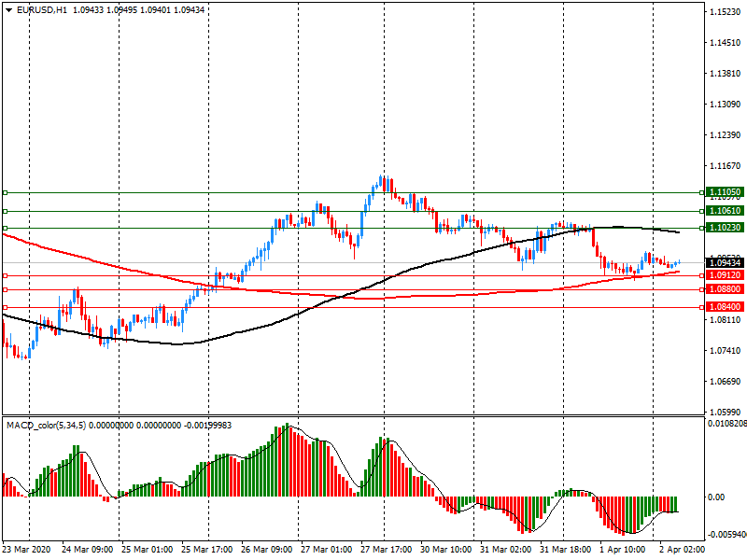
Task: Select the red 1.08400 price label
Action: click(726, 307)
